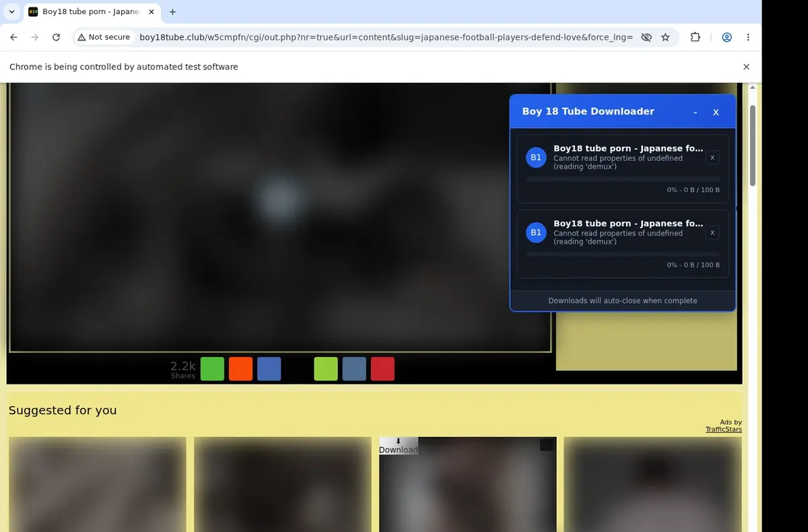Click the Download overlay button on thumbnail

point(398,446)
